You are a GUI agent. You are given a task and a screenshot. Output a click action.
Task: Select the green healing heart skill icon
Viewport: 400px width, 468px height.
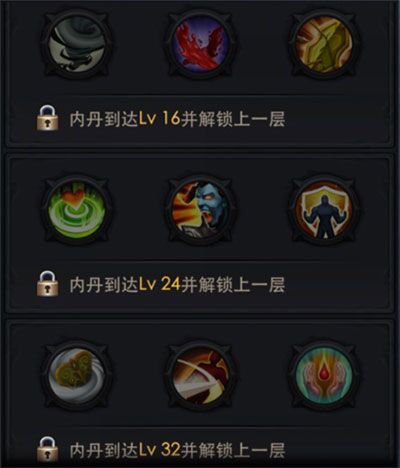pyautogui.click(x=77, y=210)
